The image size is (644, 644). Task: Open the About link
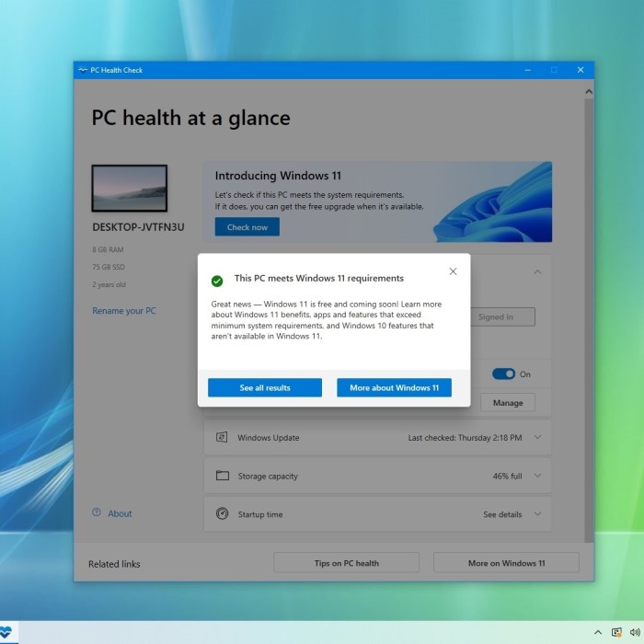click(x=120, y=513)
